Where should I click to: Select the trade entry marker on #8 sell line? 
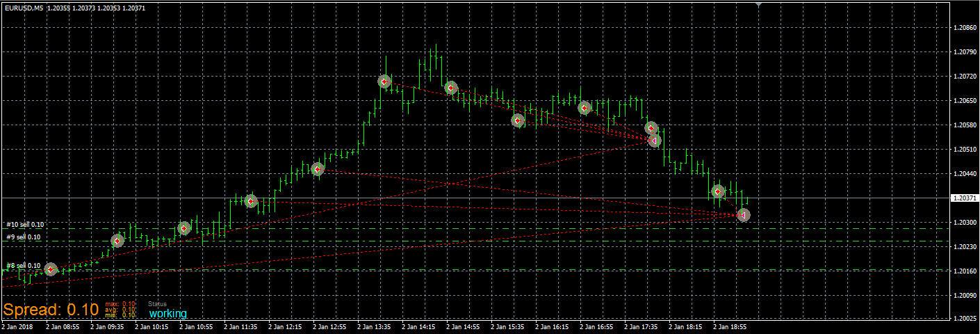[x=50, y=269]
